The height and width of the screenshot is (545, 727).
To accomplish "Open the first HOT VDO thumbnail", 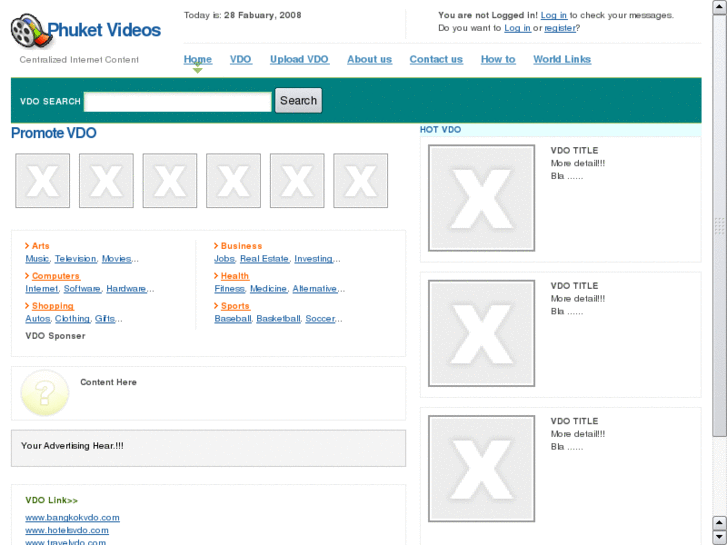I will (x=481, y=198).
